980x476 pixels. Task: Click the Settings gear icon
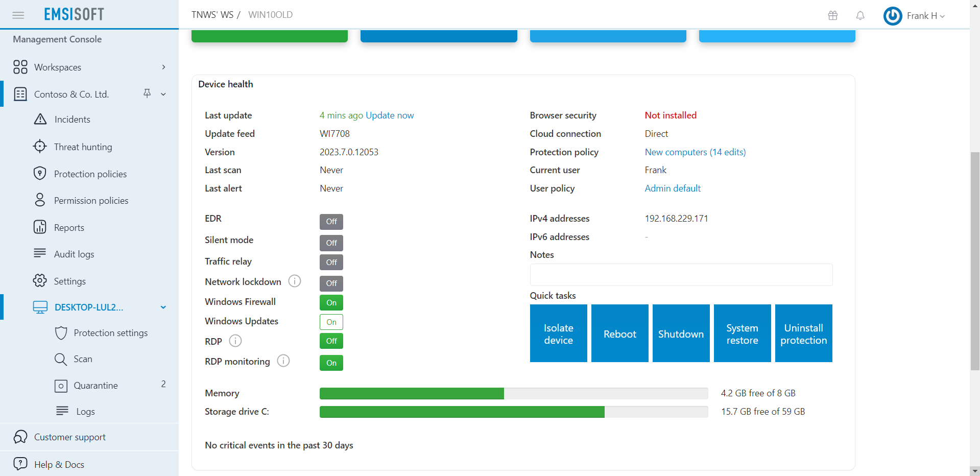(40, 280)
